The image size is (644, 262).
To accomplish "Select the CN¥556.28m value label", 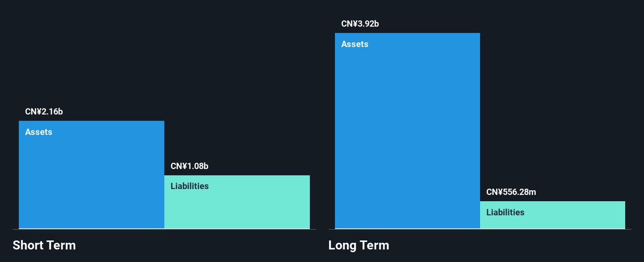I will pos(511,192).
